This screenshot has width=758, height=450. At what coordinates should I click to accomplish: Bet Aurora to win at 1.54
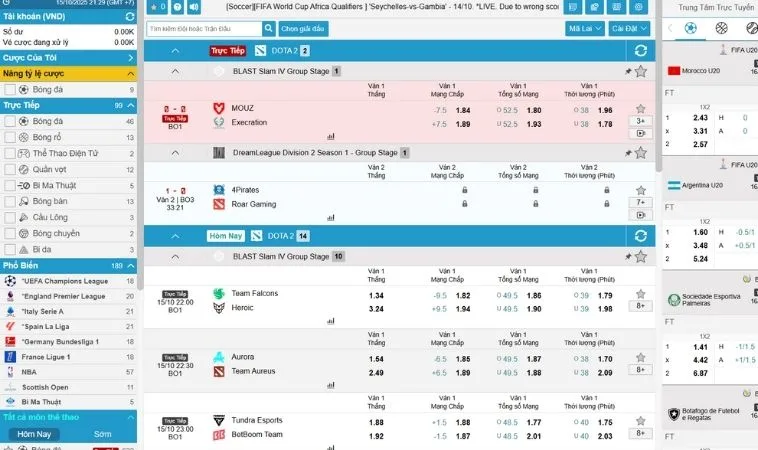coord(376,359)
